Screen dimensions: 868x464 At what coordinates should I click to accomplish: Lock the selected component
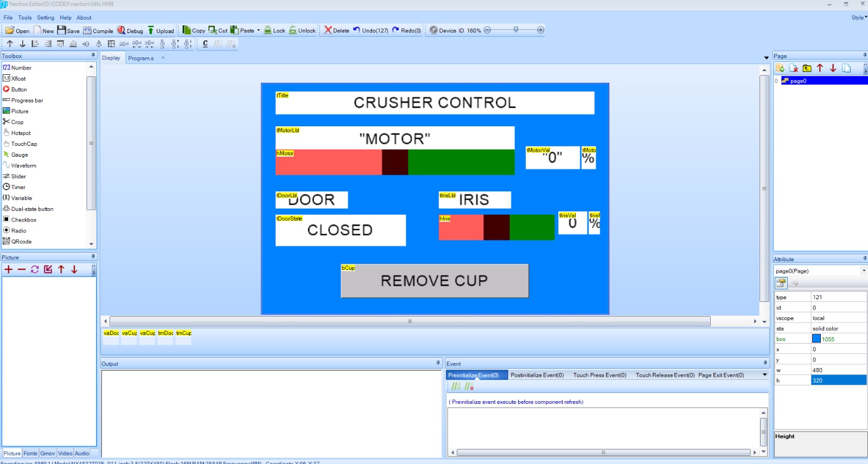(x=275, y=30)
